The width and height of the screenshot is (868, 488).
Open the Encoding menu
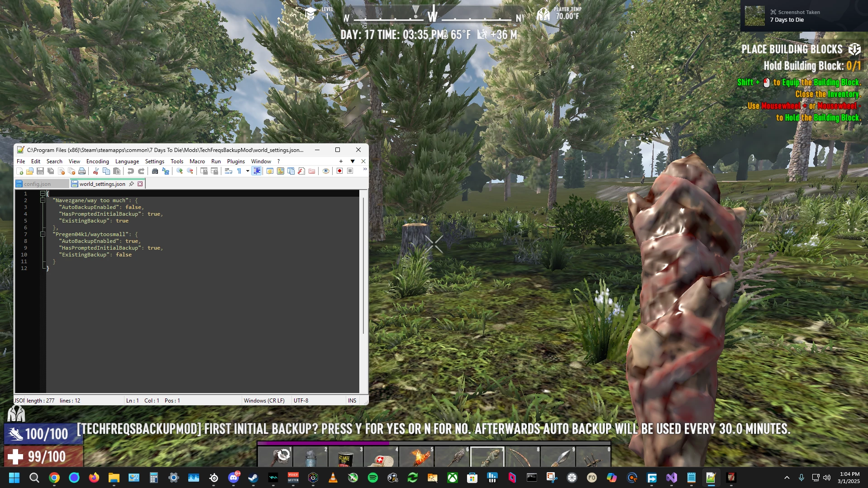tap(98, 161)
